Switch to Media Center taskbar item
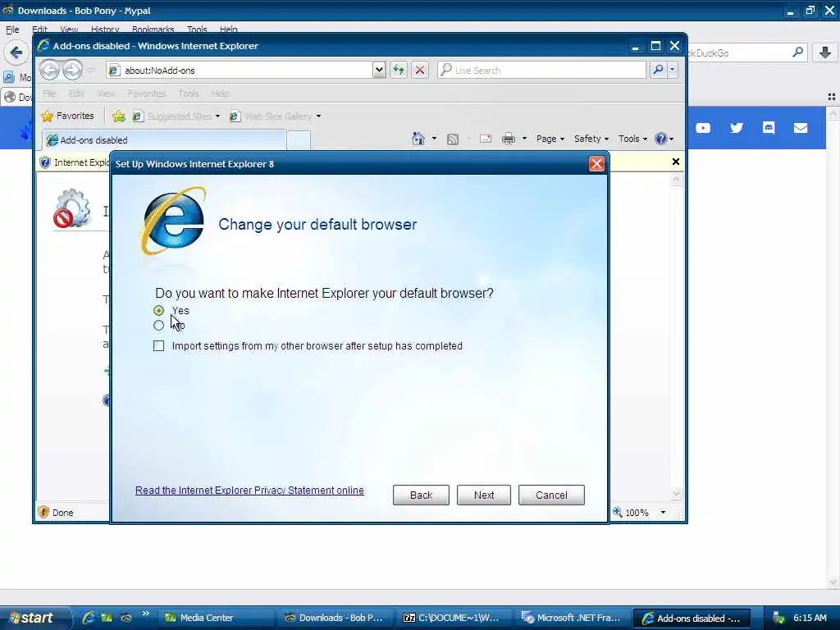 pos(217,618)
